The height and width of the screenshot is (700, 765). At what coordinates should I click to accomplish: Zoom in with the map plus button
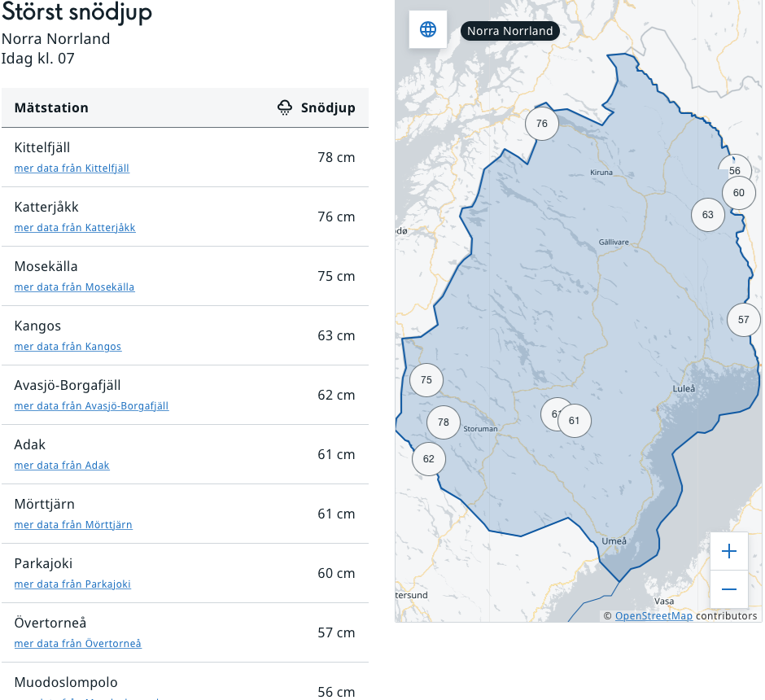pos(728,552)
